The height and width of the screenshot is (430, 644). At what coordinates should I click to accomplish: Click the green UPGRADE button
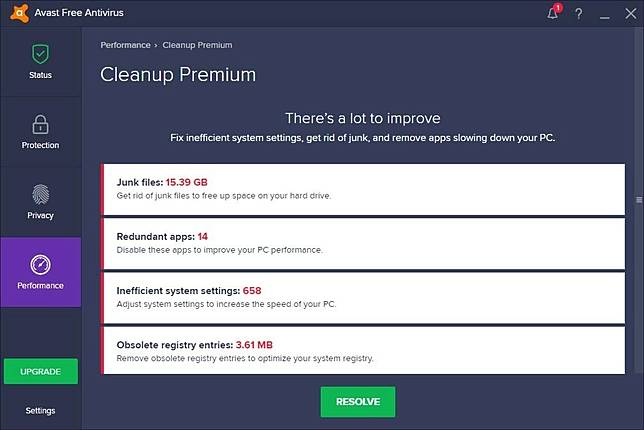pos(41,371)
